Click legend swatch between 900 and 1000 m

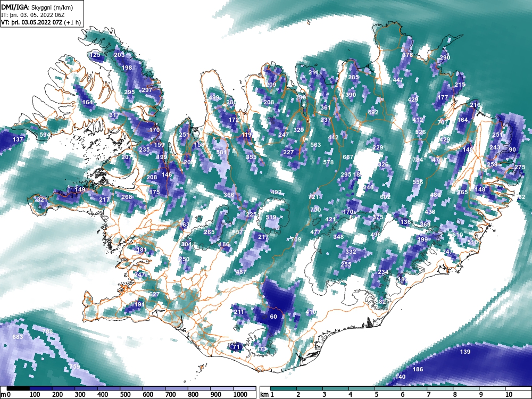click(222, 388)
